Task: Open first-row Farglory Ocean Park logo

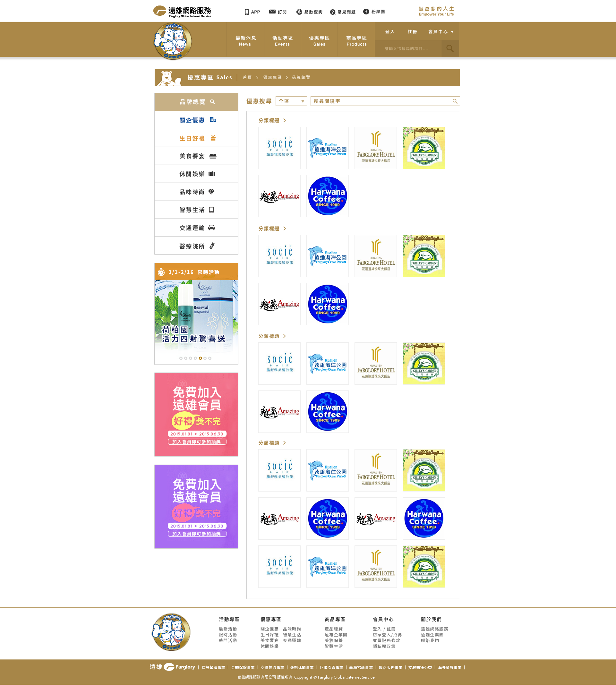Action: click(x=327, y=148)
